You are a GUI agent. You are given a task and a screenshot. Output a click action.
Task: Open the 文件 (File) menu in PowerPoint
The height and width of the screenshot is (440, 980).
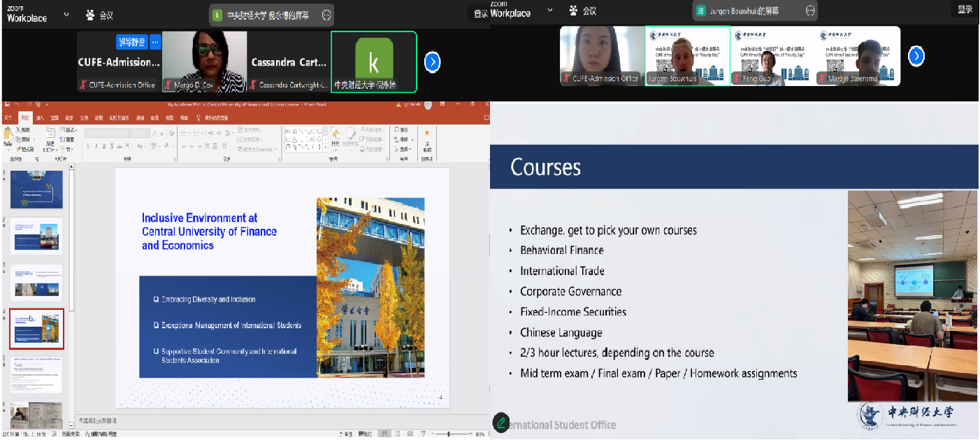tap(8, 118)
